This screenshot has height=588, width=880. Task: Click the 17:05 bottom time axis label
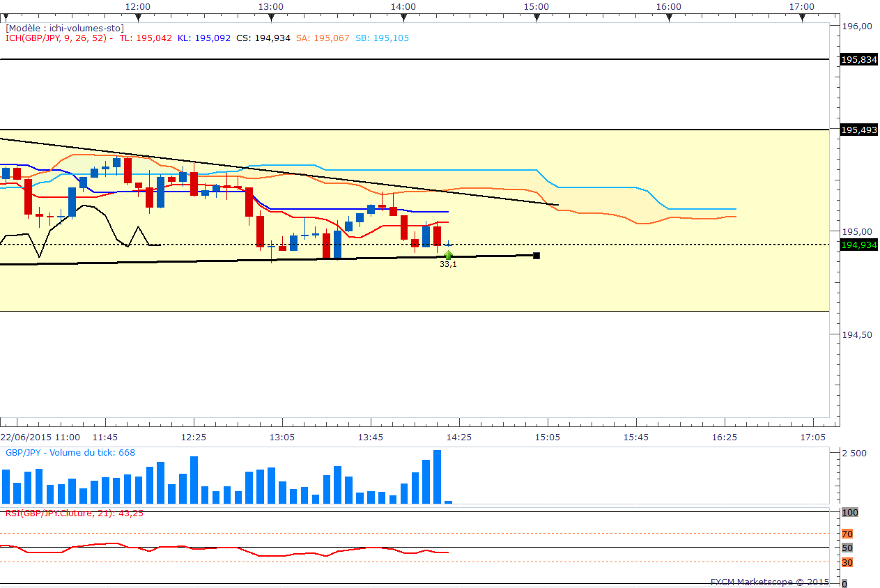[813, 437]
